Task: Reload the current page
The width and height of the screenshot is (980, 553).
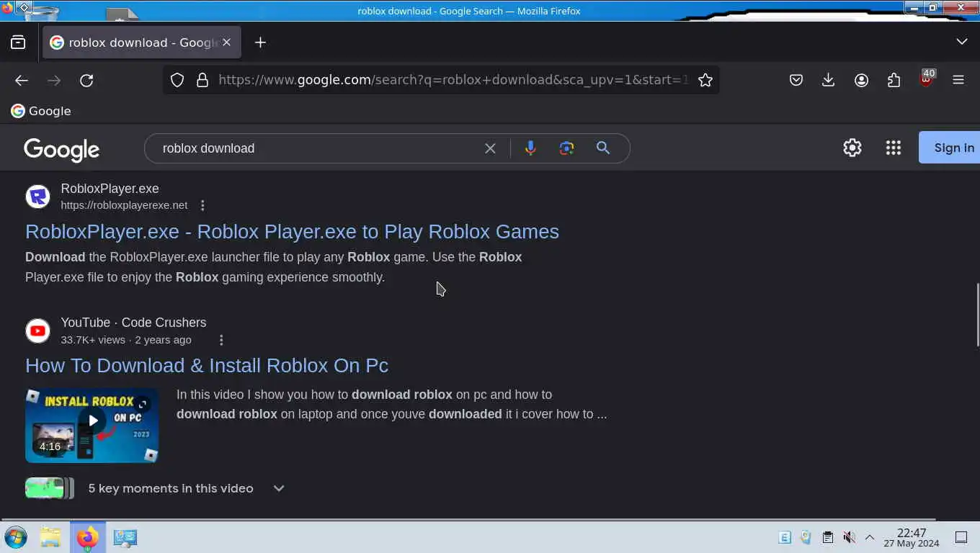Action: pyautogui.click(x=86, y=80)
